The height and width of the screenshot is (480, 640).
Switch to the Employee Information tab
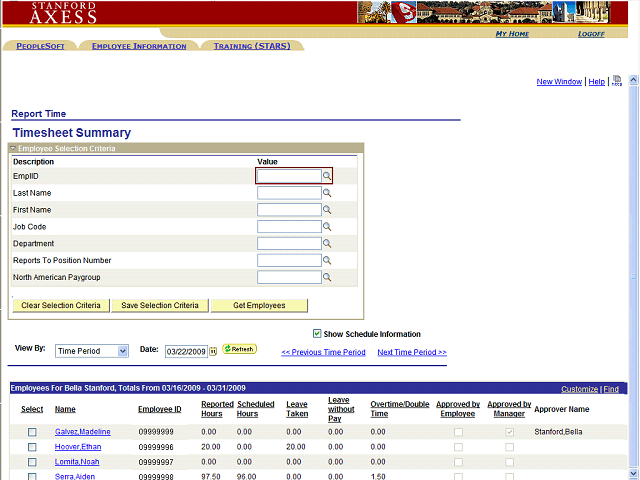[138, 46]
